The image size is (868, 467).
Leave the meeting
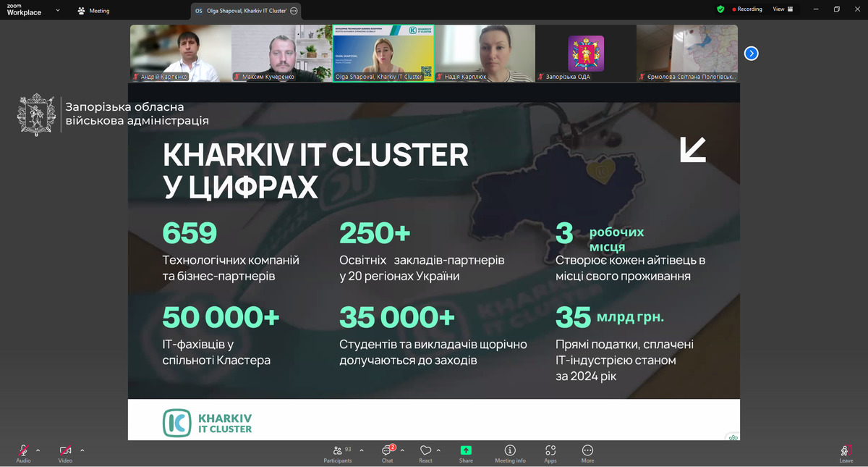(846, 453)
